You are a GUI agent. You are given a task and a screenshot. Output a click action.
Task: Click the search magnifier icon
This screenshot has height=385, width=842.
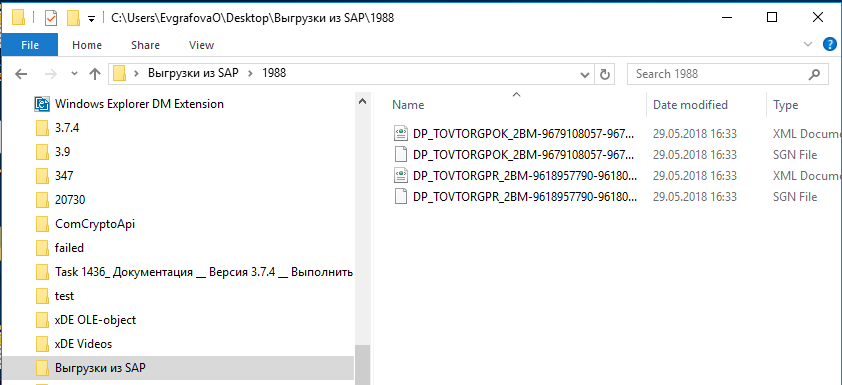(815, 74)
